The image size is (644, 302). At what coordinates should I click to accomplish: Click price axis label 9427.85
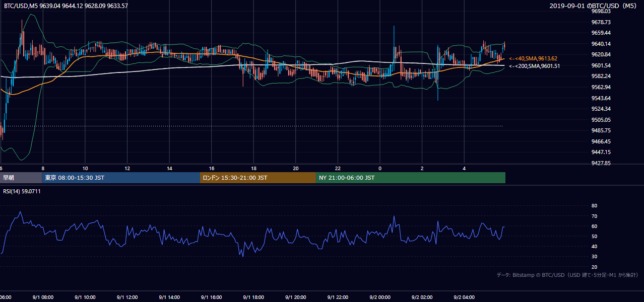[601, 163]
